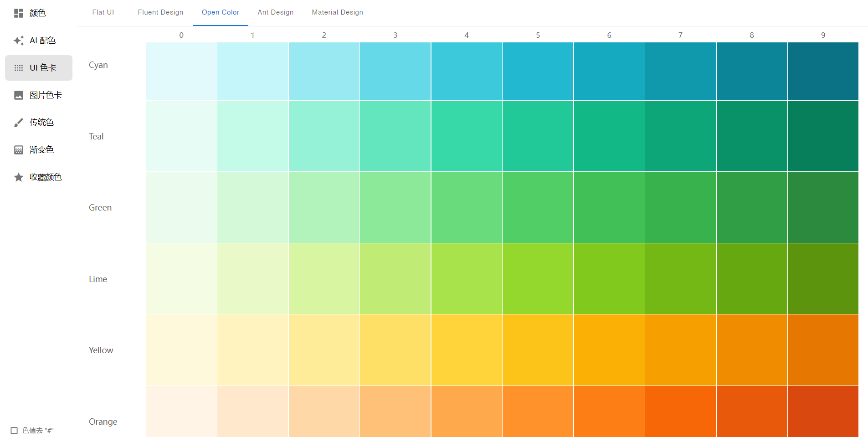The image size is (868, 437).
Task: Pick the Cyan 9 swatch
Action: tap(823, 72)
